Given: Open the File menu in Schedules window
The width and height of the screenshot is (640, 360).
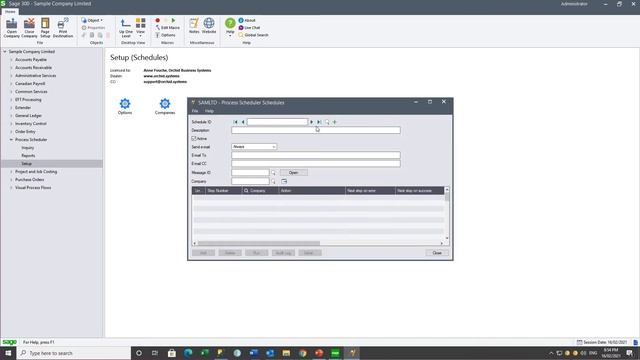Looking at the screenshot, I should [195, 111].
